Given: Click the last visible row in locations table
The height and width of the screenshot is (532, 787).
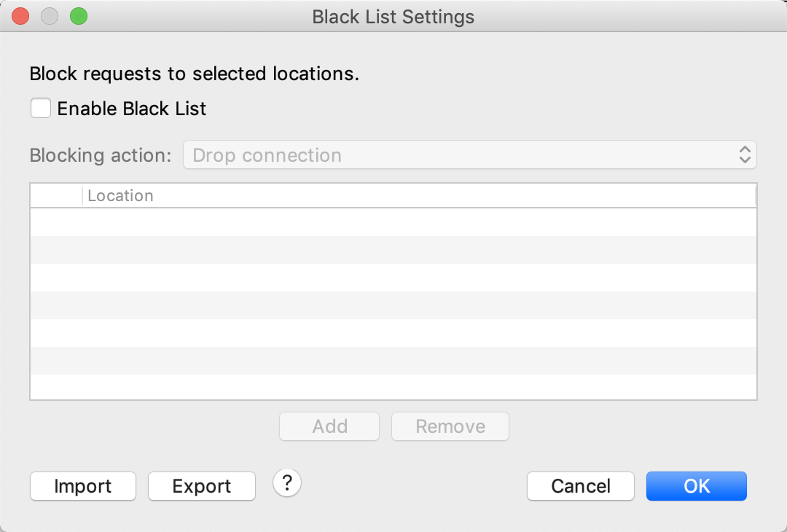Looking at the screenshot, I should 393,387.
